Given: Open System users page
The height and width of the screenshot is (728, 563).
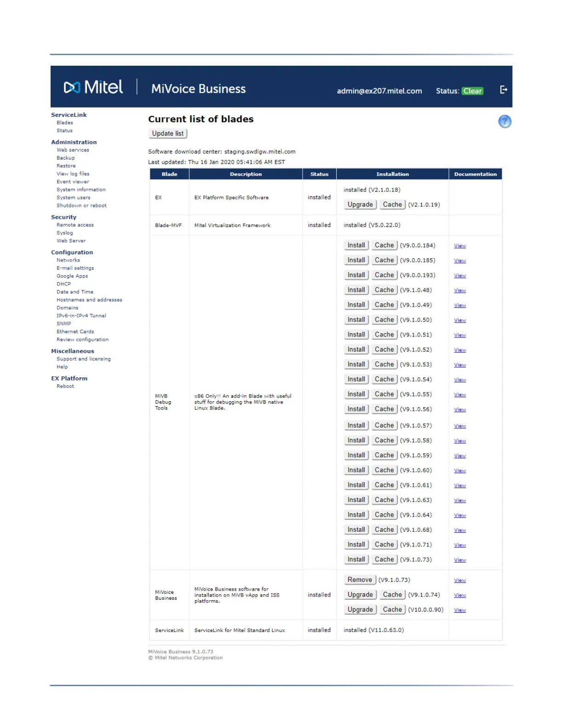Looking at the screenshot, I should coord(73,198).
